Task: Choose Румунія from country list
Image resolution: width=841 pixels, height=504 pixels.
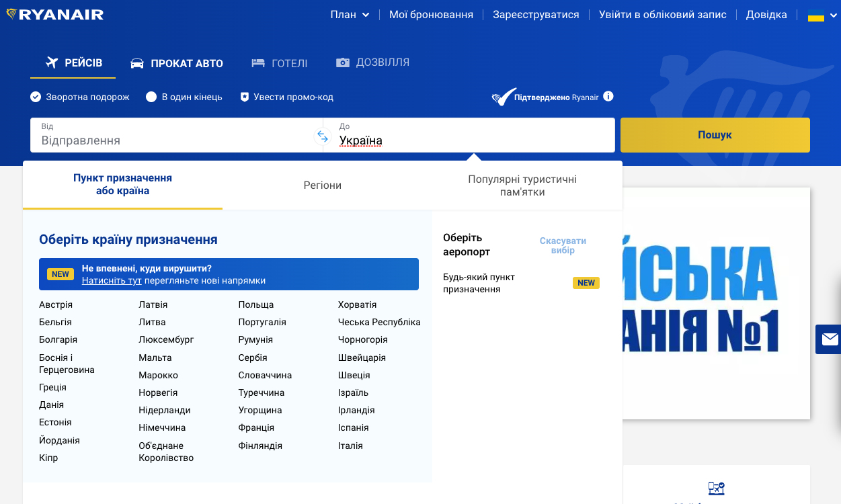Action: (x=255, y=339)
